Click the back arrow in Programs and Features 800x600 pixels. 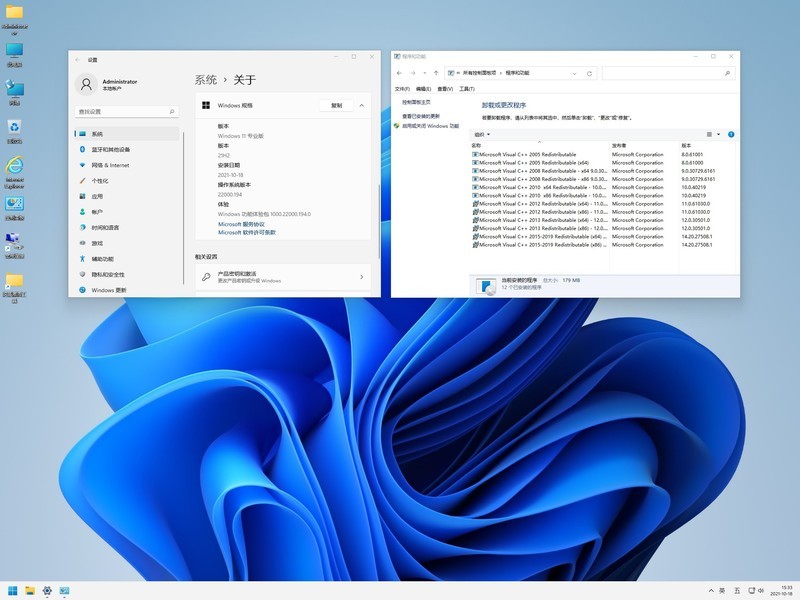400,73
